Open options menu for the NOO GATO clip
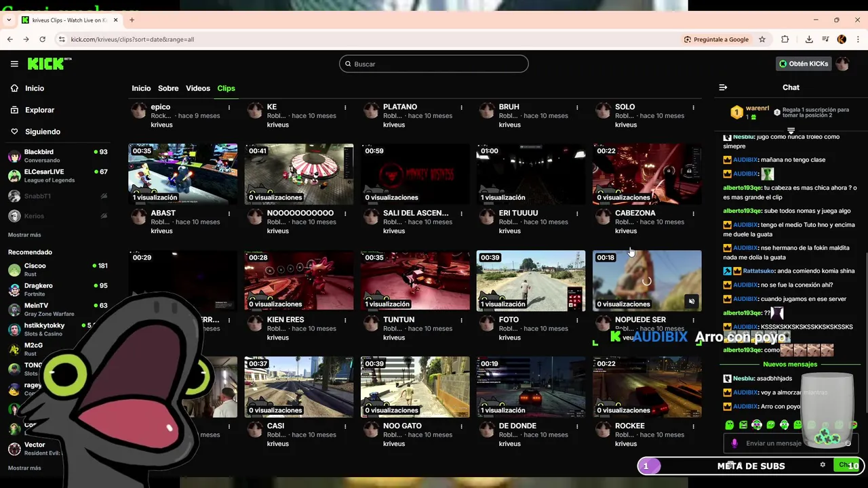Image resolution: width=868 pixels, height=488 pixels. (x=461, y=426)
